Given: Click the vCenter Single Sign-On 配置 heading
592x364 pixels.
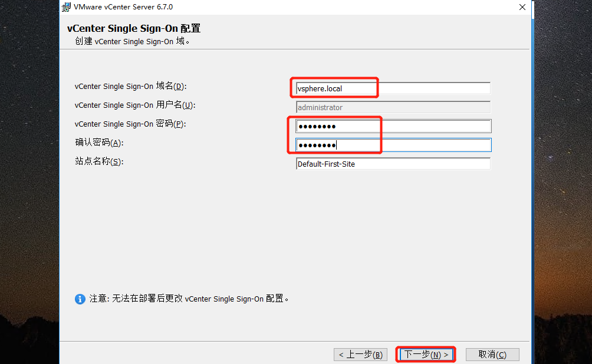Looking at the screenshot, I should 134,28.
